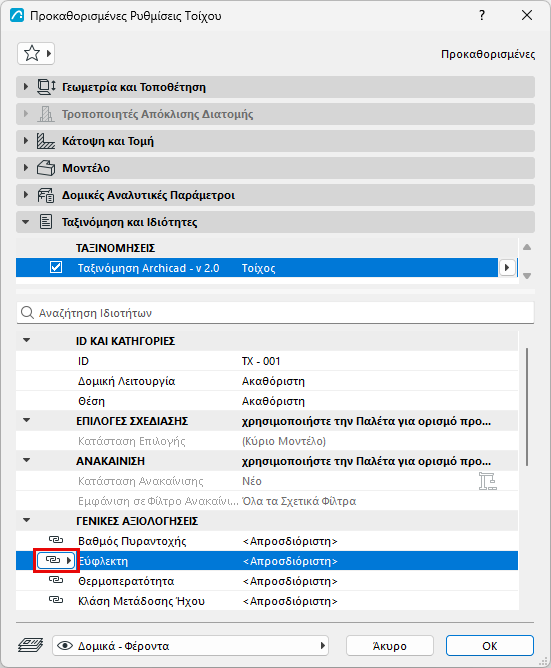Click link icon of the Εύφλεκτη row

tap(52, 560)
